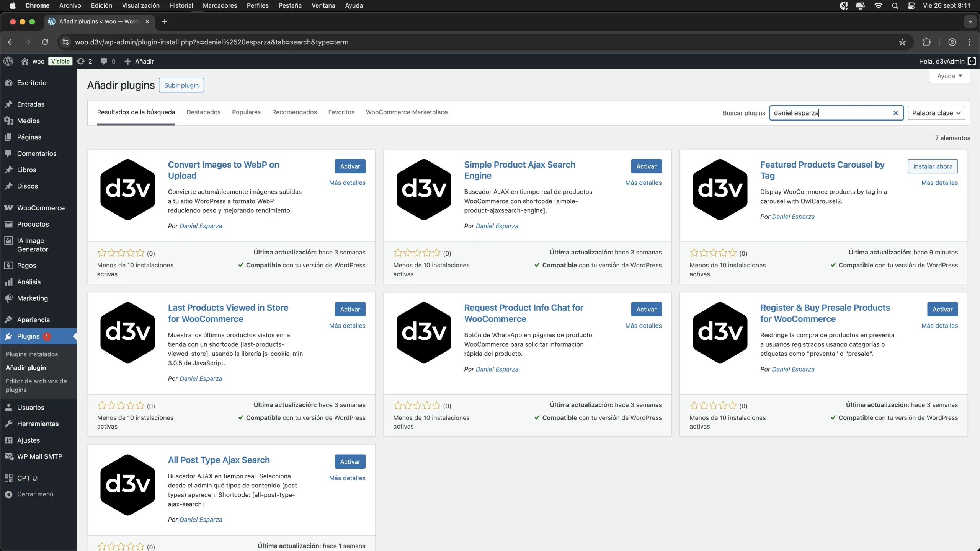This screenshot has width=980, height=551.
Task: Open the CPT UI grid icon
Action: 8,478
